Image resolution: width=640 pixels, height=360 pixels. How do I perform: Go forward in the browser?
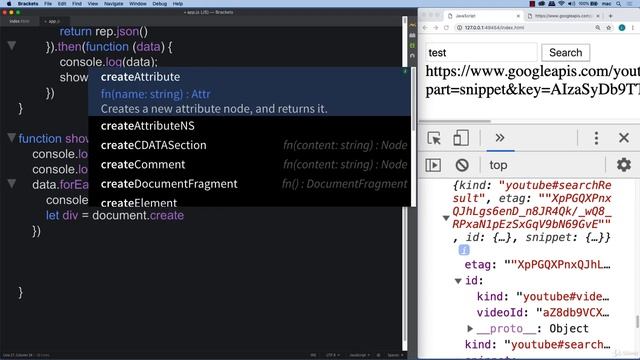pyautogui.click(x=436, y=28)
